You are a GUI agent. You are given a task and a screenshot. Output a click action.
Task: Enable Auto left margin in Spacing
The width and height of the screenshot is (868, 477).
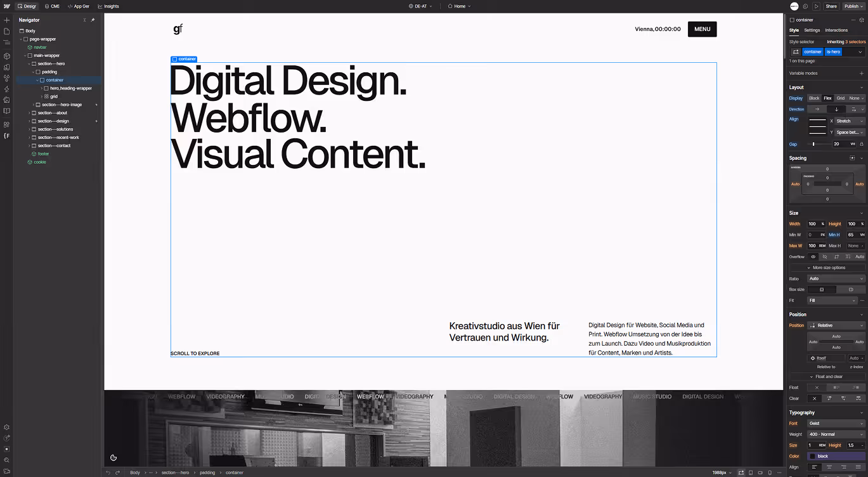(794, 183)
